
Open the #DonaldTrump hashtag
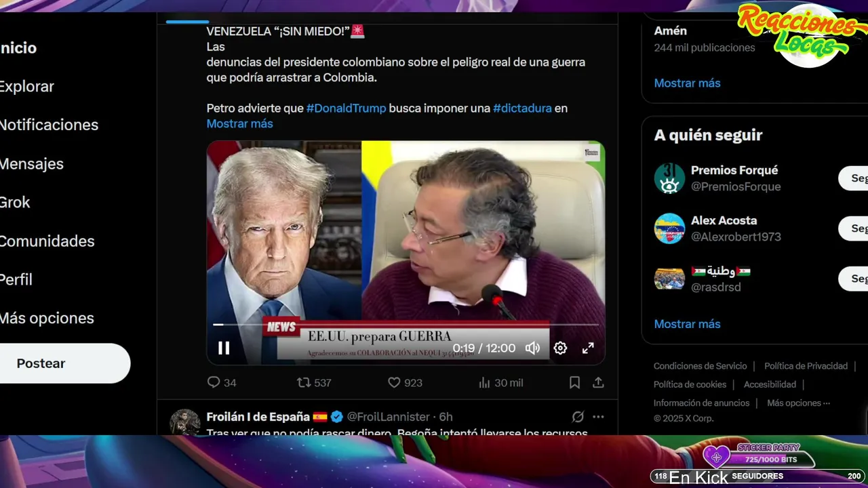(346, 108)
